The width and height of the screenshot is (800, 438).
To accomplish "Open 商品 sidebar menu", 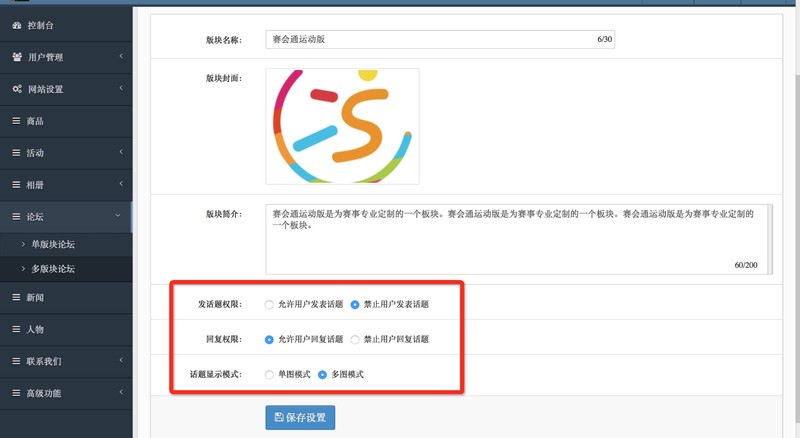I will pos(66,121).
